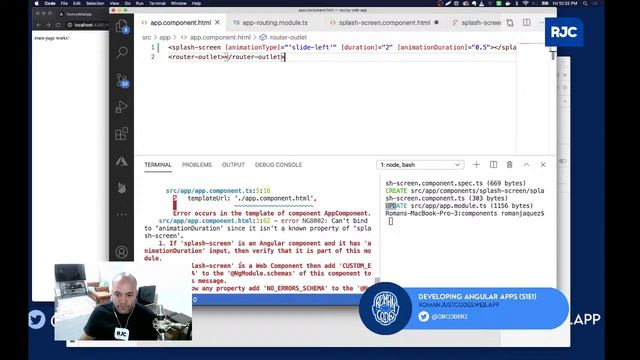The image size is (640, 360).
Task: Kill terminal with trash icon
Action: pyautogui.click(x=509, y=164)
